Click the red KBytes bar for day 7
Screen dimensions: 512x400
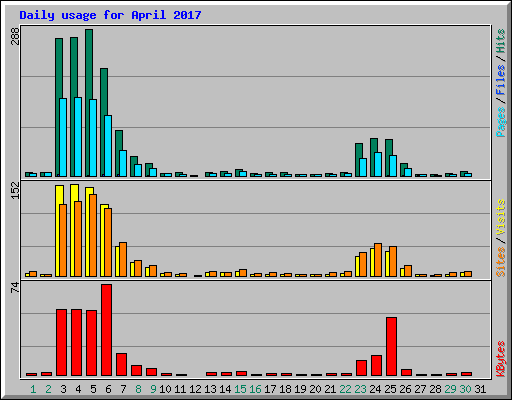pos(122,365)
